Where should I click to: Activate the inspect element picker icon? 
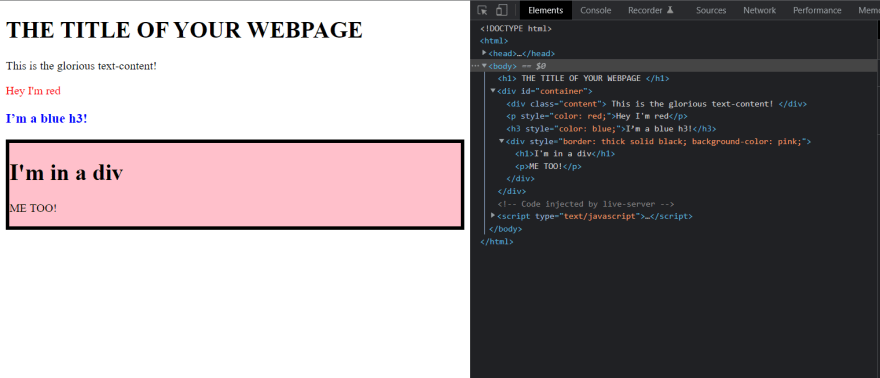[482, 10]
